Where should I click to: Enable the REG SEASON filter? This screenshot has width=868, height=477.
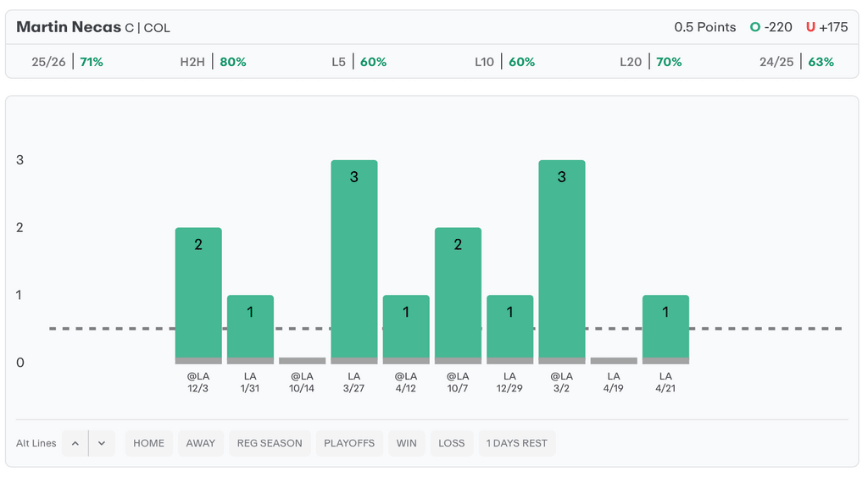270,443
